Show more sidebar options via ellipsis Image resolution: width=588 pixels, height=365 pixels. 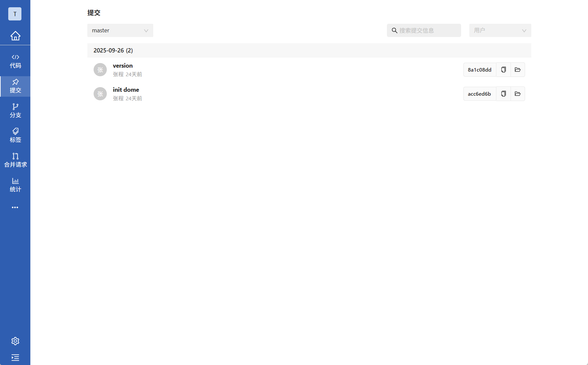[15, 208]
